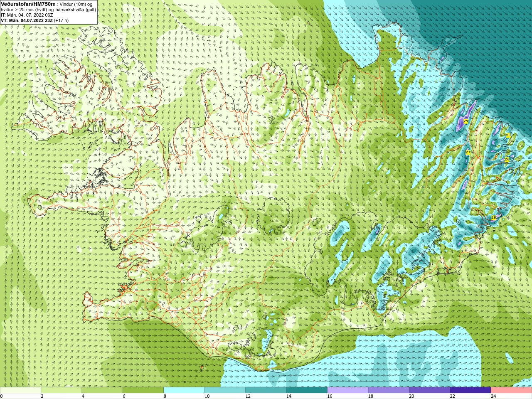
Task: Click the legend scale label '12'
Action: (248, 396)
